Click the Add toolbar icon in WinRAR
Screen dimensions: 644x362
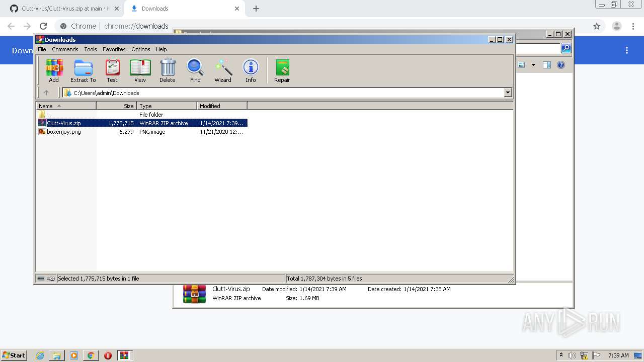point(54,71)
